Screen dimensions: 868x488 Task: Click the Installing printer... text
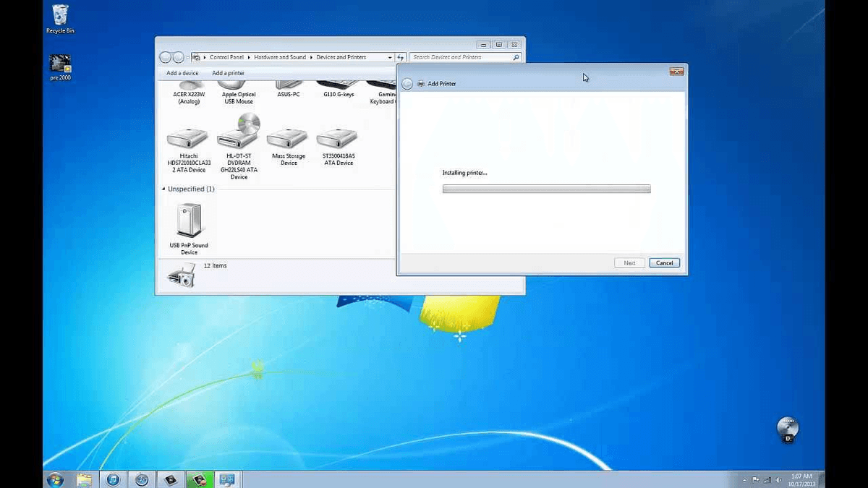[x=464, y=173]
